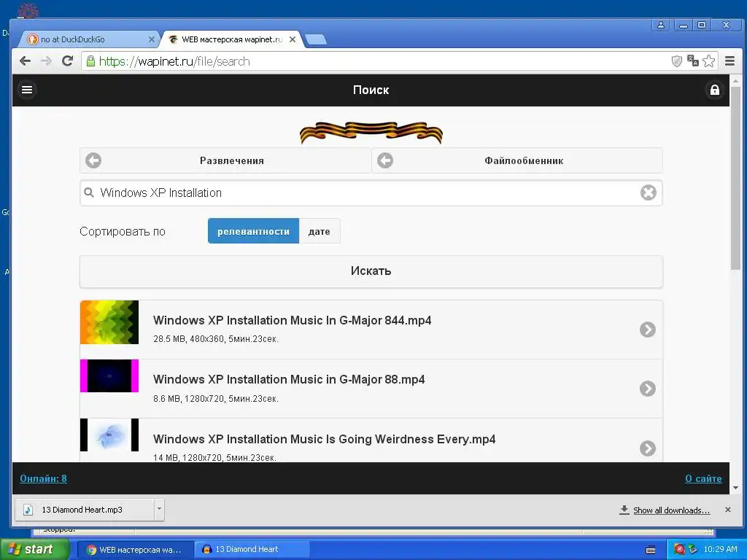Click the Windows XP Installation search field

click(371, 192)
